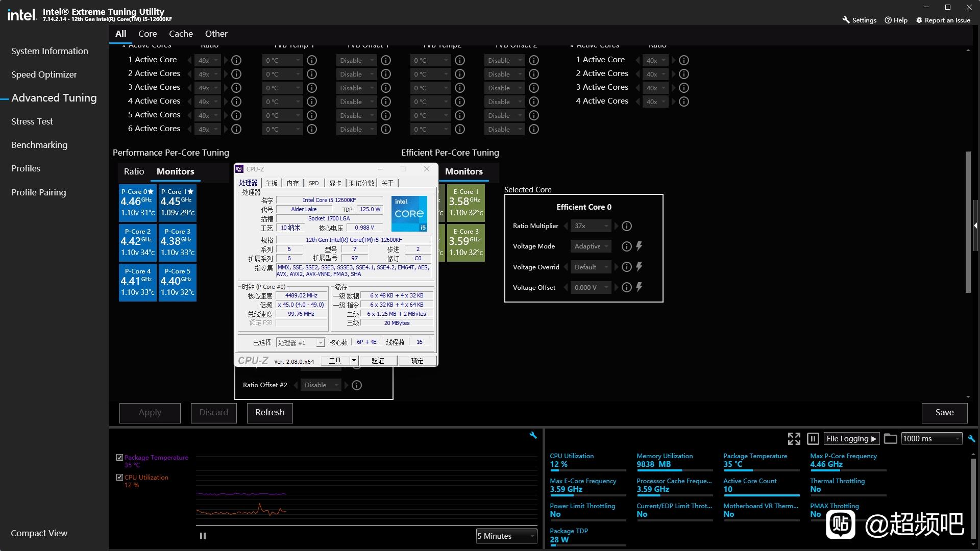
Task: Click the Refresh button
Action: pyautogui.click(x=270, y=413)
